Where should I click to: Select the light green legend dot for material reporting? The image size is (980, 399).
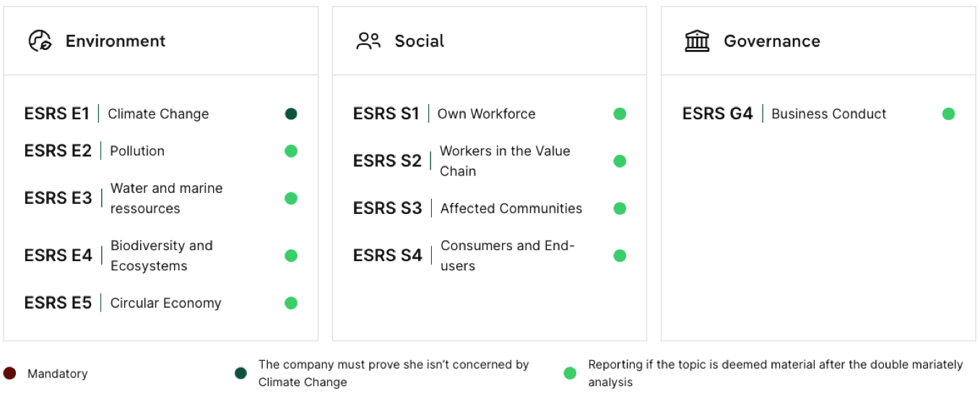[x=570, y=374]
